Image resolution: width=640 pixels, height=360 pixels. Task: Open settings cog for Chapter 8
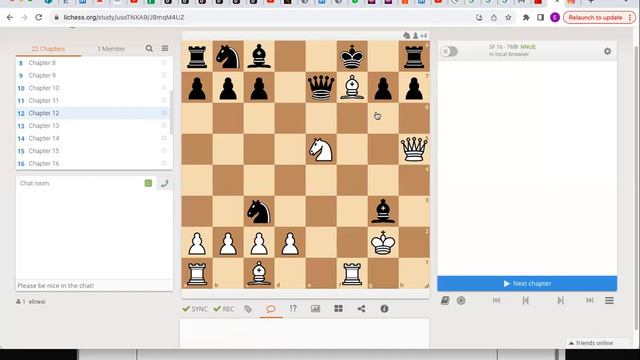(x=164, y=63)
